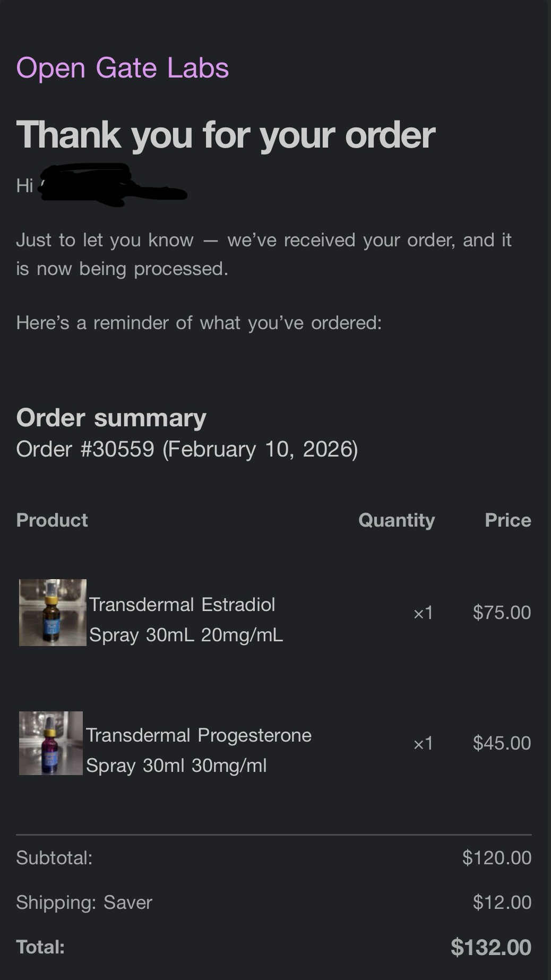Click the Subtotal label

54,858
